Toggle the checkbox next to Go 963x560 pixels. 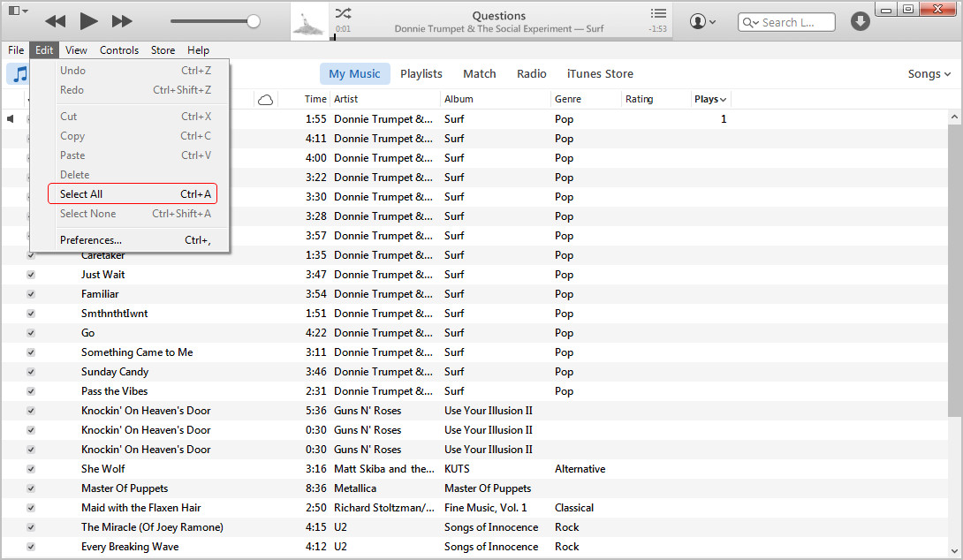pyautogui.click(x=31, y=333)
